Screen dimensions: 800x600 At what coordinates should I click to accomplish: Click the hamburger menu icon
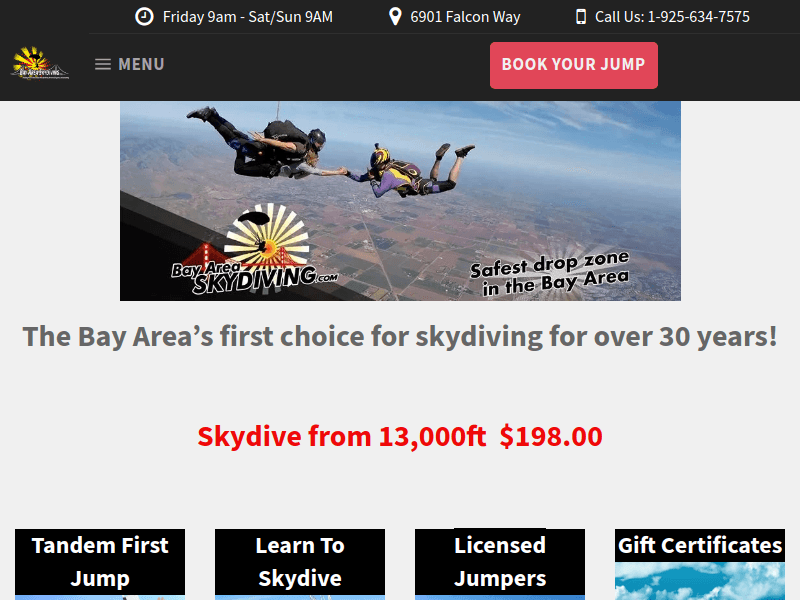point(103,64)
